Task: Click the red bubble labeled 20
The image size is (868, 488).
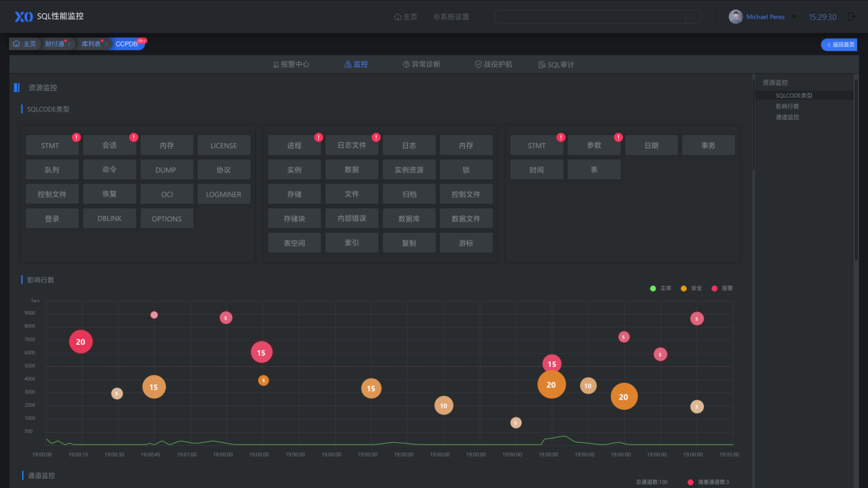Action: 80,342
